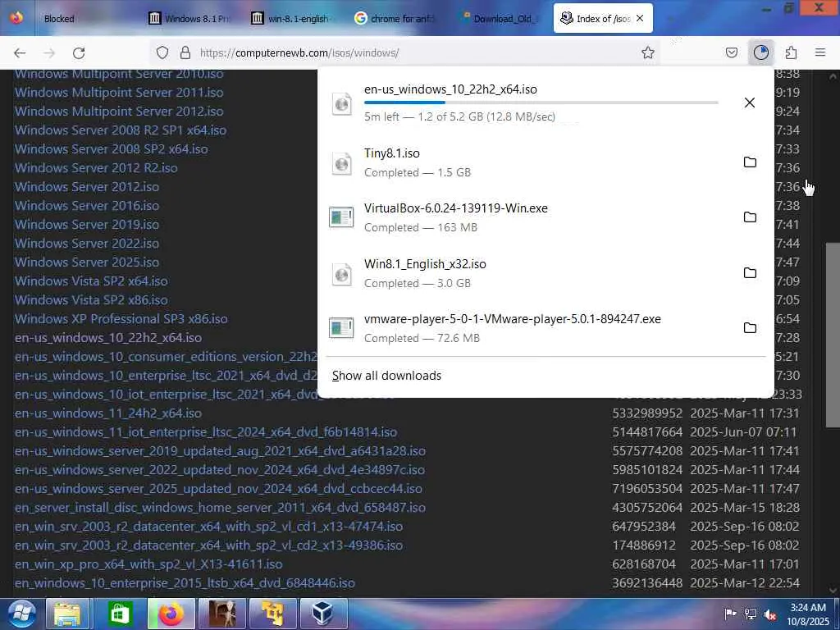Go back using the browser back arrow
This screenshot has width=840, height=630.
pos(20,52)
